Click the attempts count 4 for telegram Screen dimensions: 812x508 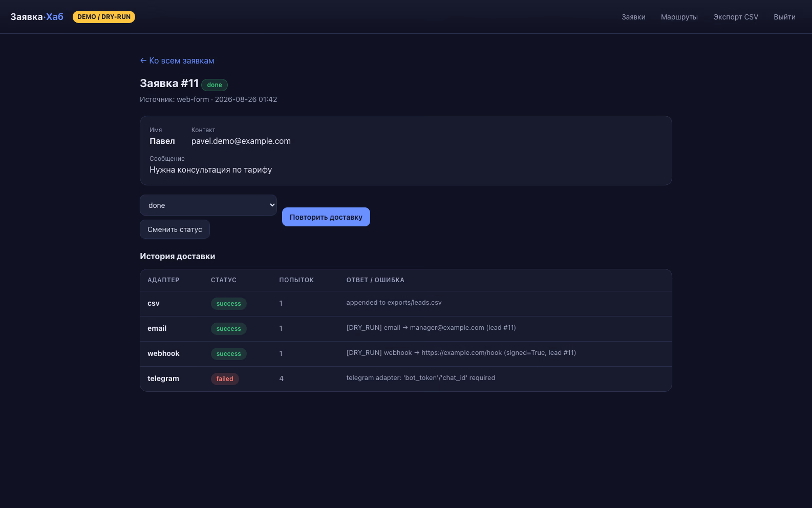click(281, 378)
